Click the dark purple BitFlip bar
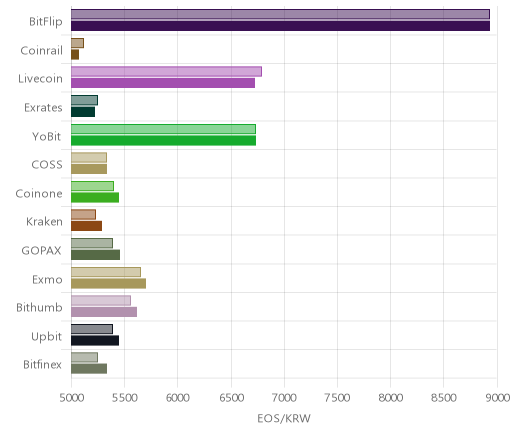512x436 pixels. (x=280, y=26)
